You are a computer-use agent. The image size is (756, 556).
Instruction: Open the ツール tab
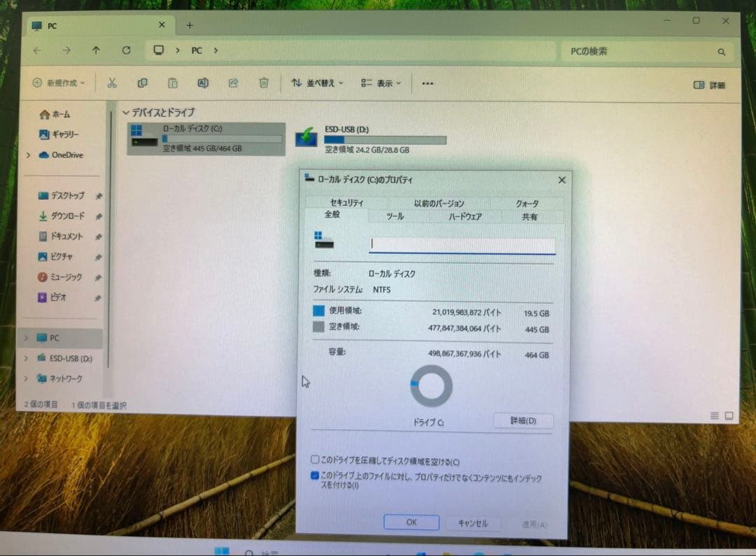395,217
